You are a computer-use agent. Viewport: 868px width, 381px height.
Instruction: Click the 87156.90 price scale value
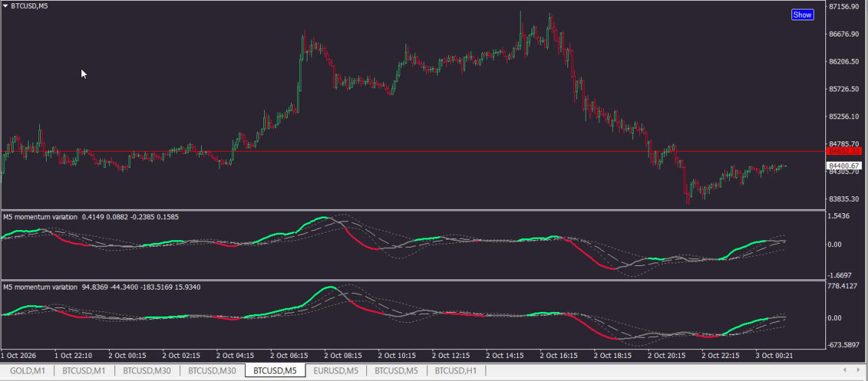(x=844, y=7)
